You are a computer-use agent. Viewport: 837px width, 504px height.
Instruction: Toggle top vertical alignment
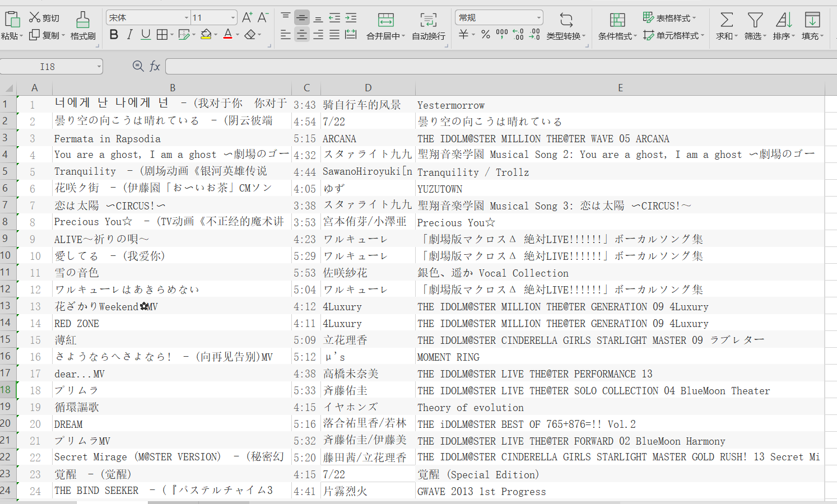[x=286, y=18]
